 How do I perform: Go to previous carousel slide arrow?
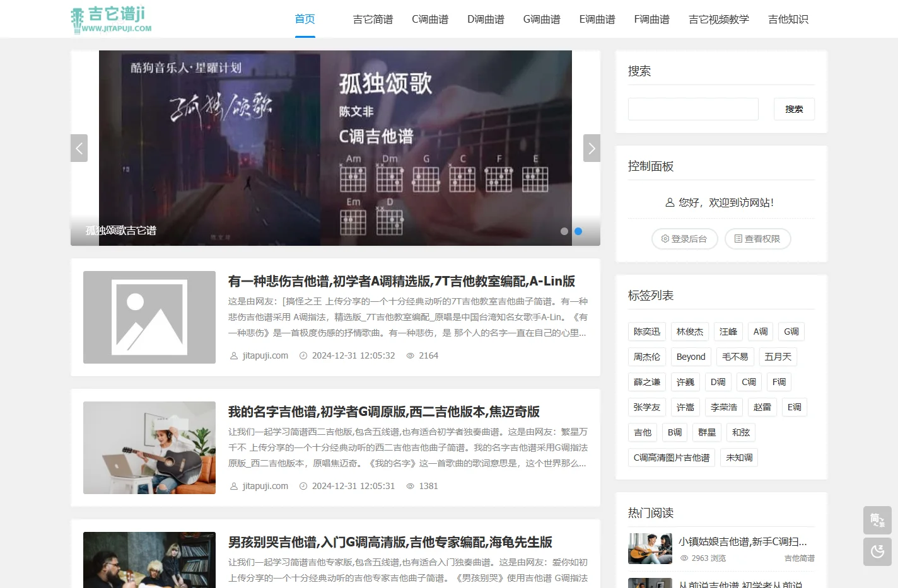coord(79,148)
